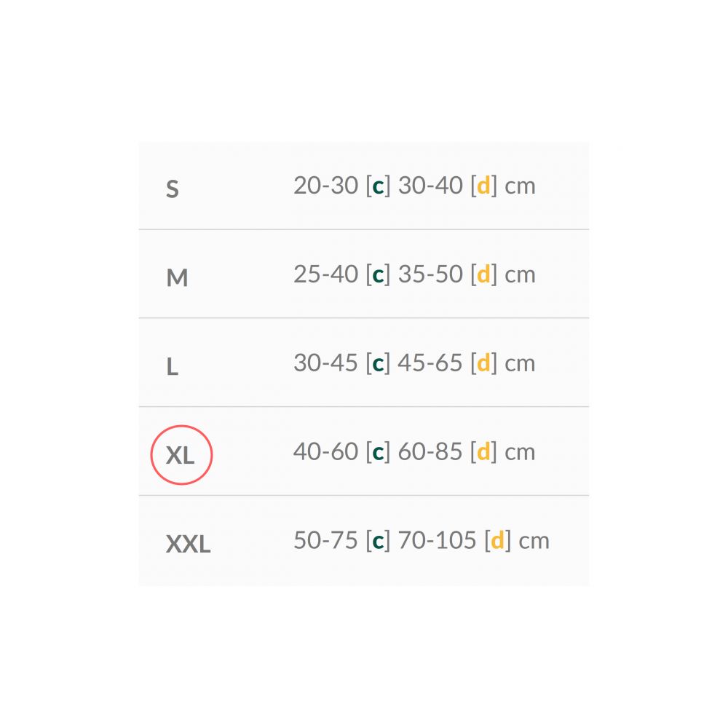Click yellow [d] marker in M row
This screenshot has height=728, width=728.
(483, 274)
